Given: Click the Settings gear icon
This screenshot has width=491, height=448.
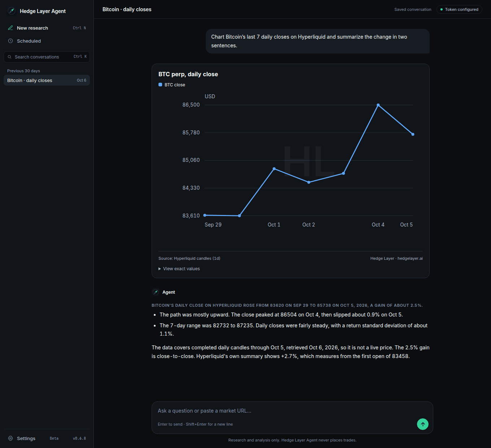Looking at the screenshot, I should (10, 438).
